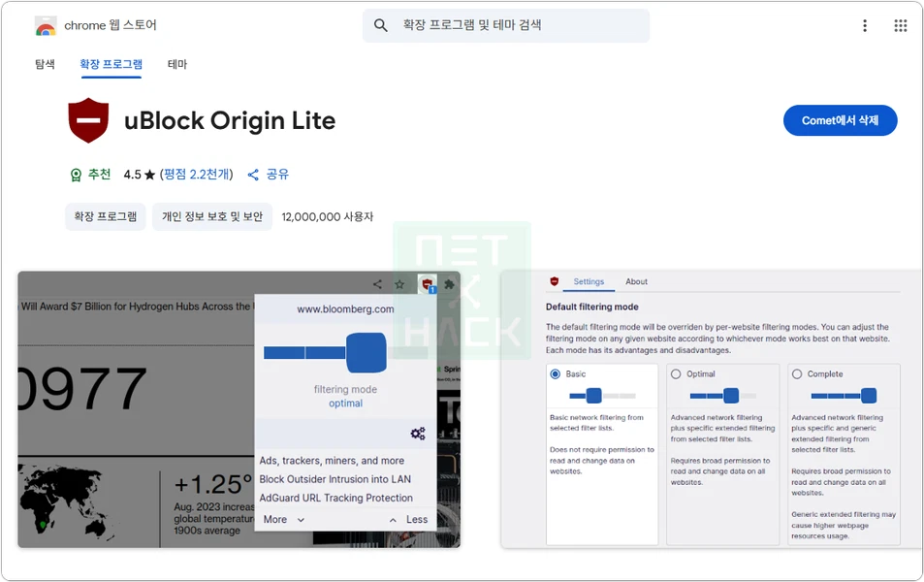Select the Complete filtering mode radio
This screenshot has width=924, height=582.
tap(797, 373)
